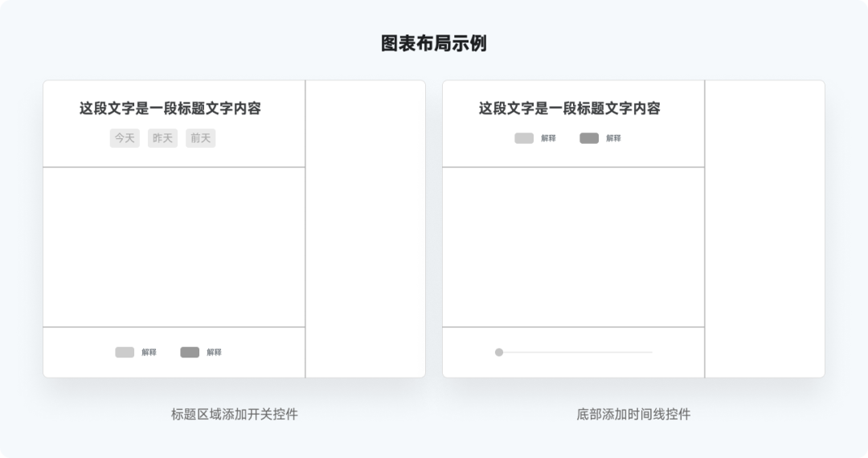Enable the 前天 toggle option
The height and width of the screenshot is (458, 868).
200,138
